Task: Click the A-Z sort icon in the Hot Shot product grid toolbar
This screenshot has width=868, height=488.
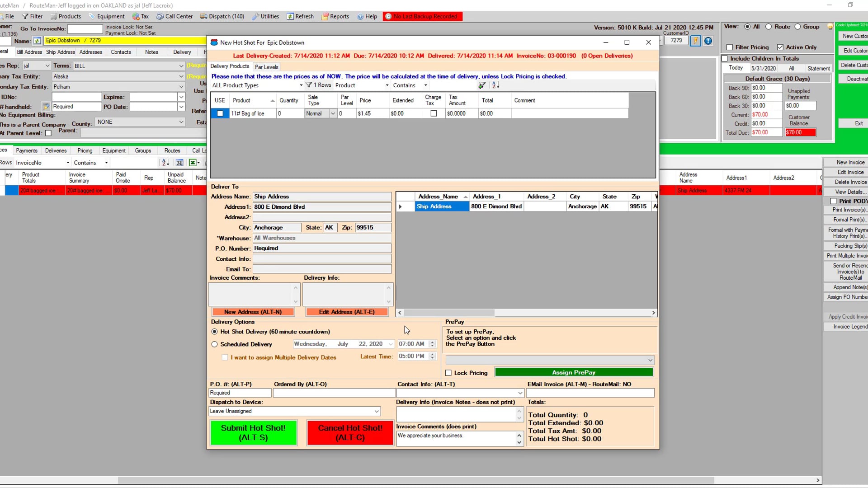Action: coord(495,85)
